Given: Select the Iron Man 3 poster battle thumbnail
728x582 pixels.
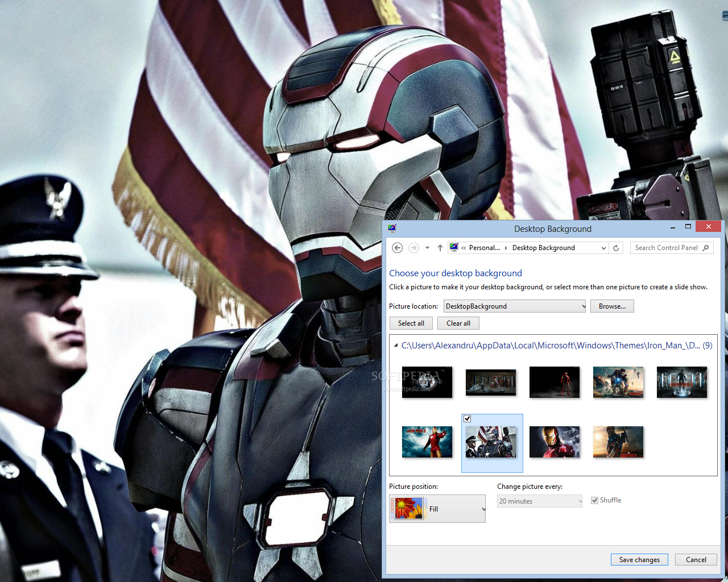Looking at the screenshot, I should [618, 383].
